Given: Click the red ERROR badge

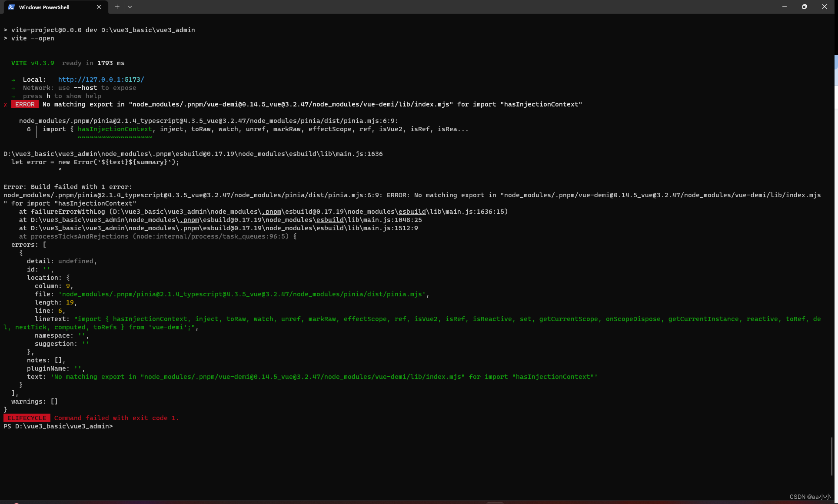Looking at the screenshot, I should pyautogui.click(x=25, y=104).
